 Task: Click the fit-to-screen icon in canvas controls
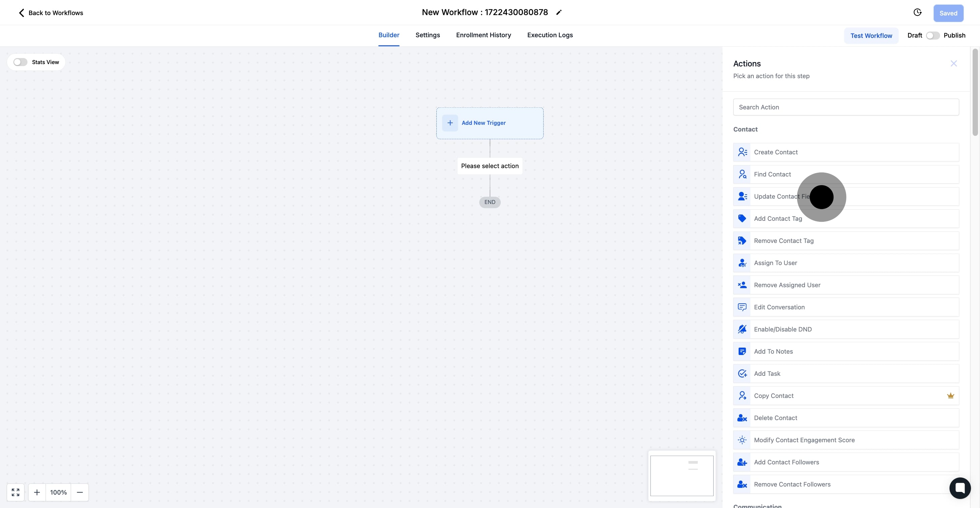tap(16, 492)
